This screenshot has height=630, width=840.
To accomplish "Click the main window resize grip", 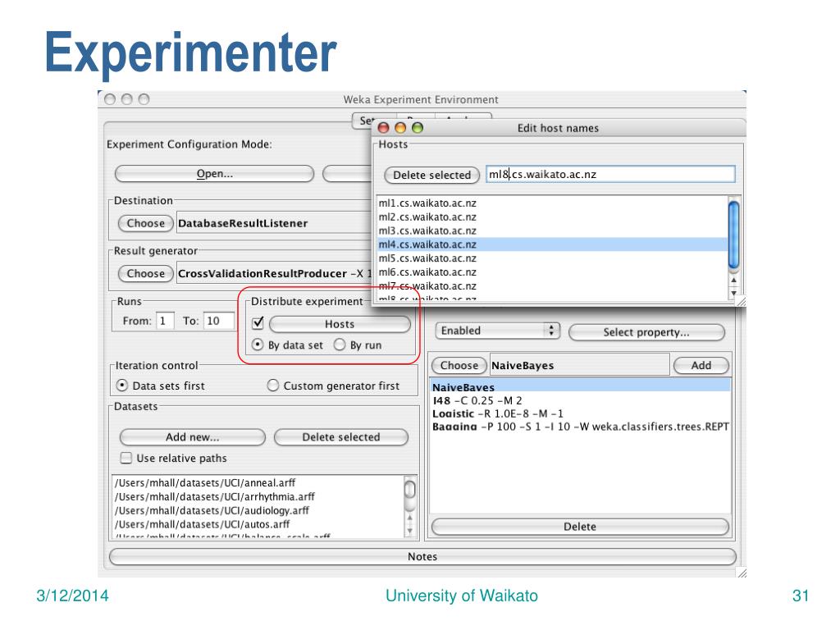I will (742, 573).
